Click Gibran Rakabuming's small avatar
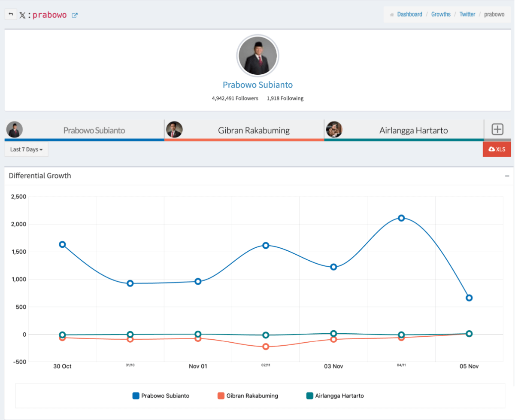 [174, 130]
